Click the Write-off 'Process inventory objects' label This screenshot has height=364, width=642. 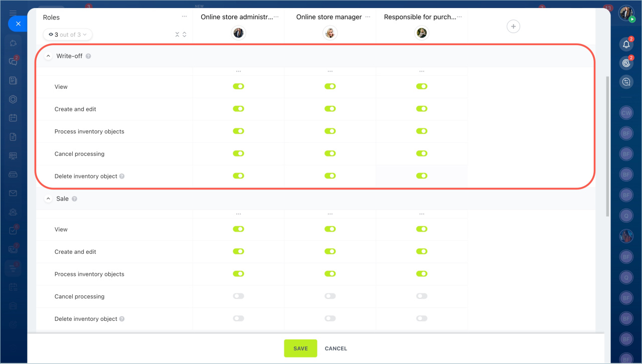(x=89, y=132)
